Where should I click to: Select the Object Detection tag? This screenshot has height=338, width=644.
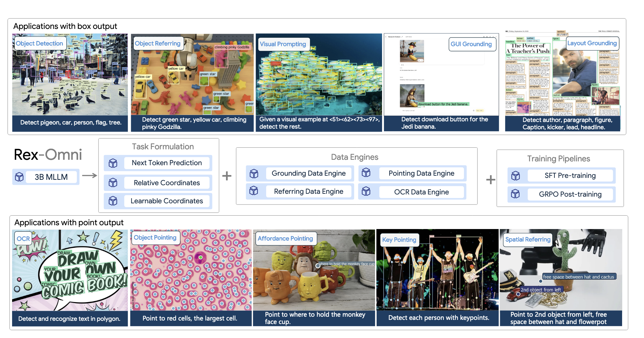39,44
